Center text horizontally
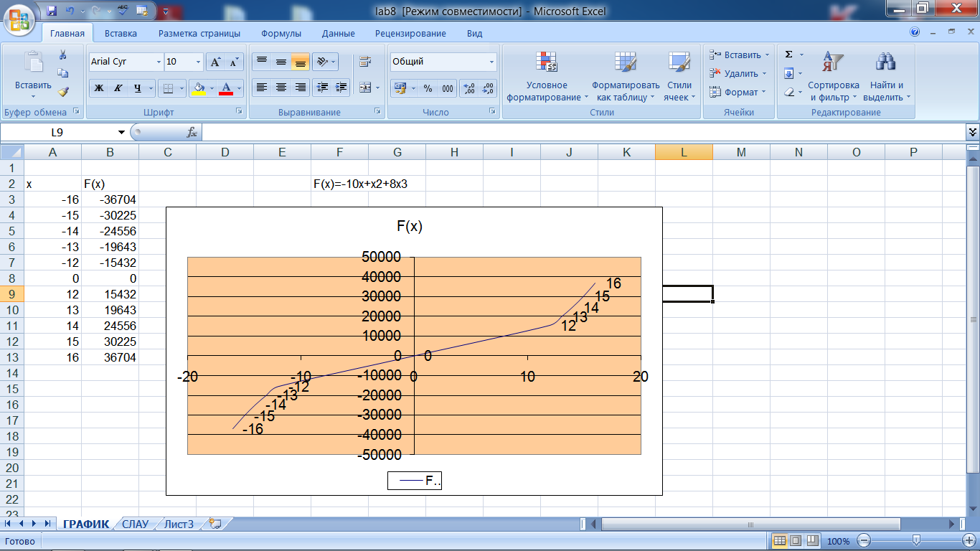 point(281,88)
